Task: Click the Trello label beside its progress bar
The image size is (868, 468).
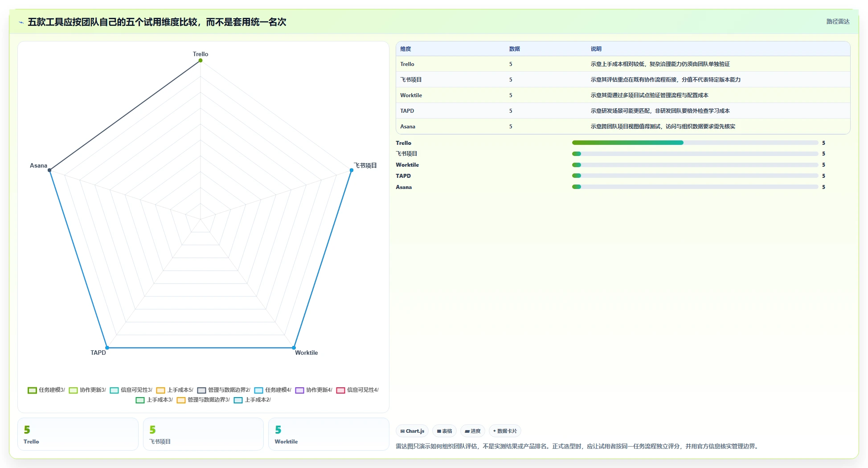Action: [x=404, y=143]
